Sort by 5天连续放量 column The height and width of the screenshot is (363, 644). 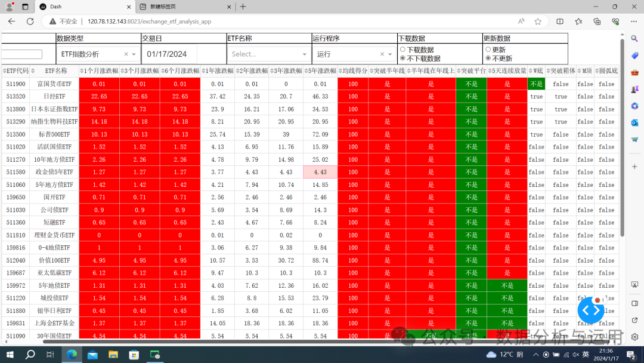click(490, 71)
